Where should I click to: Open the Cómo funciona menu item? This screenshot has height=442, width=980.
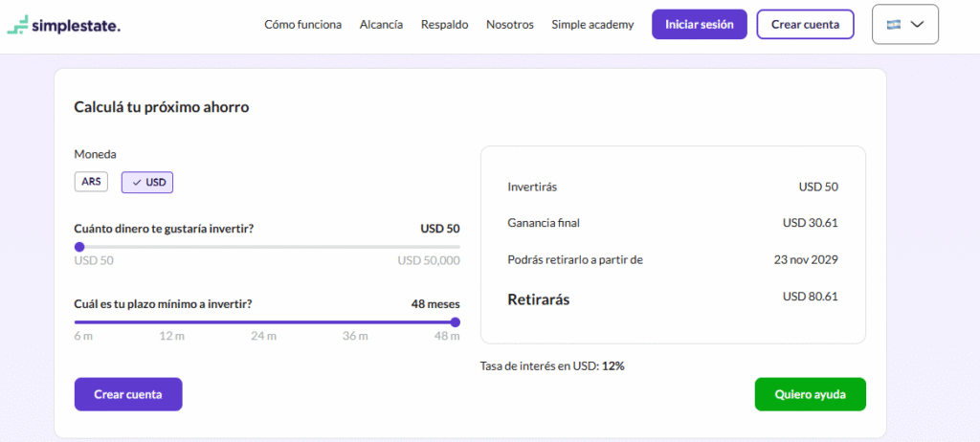[x=302, y=25]
